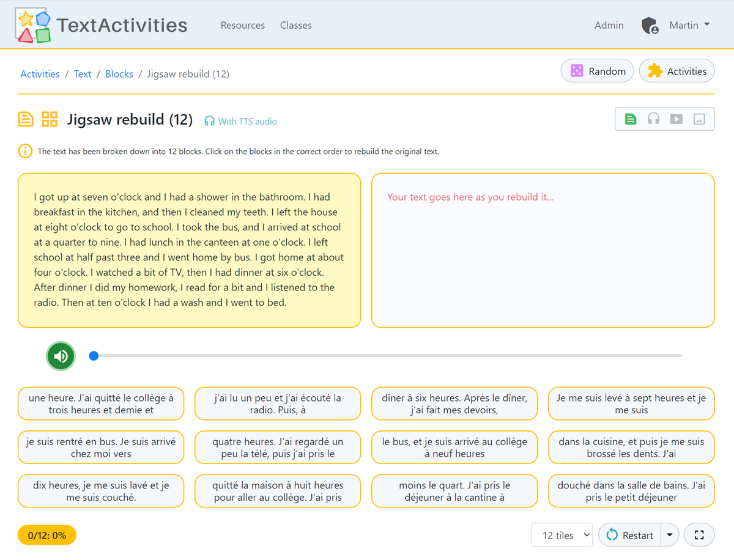
Task: Click the Random activity button
Action: [x=597, y=71]
